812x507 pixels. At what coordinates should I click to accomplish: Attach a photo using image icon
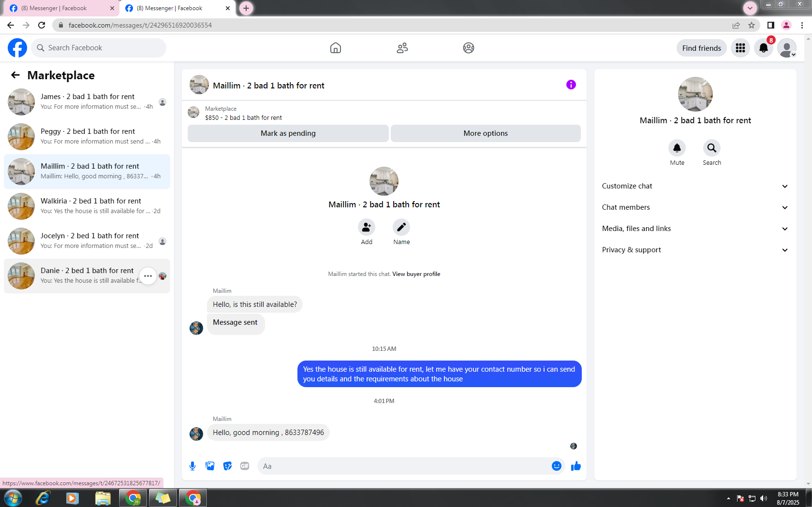(210, 466)
